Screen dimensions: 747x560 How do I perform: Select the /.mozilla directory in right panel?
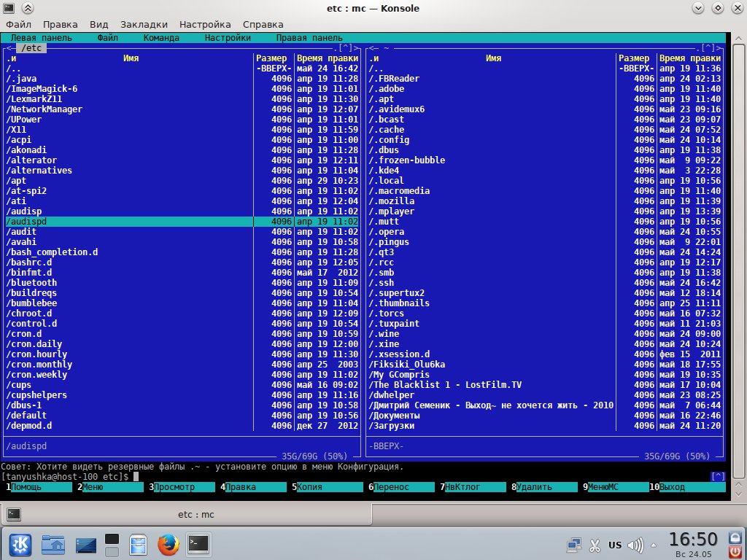coord(392,201)
